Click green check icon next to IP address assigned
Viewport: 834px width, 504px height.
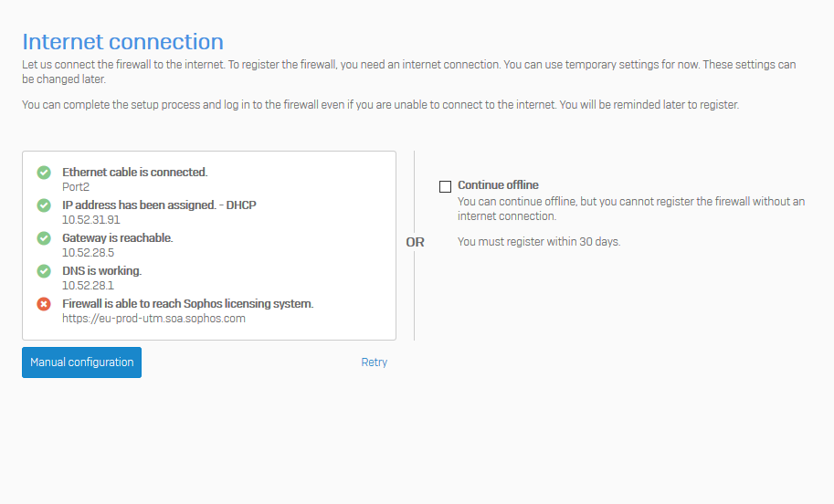[44, 205]
